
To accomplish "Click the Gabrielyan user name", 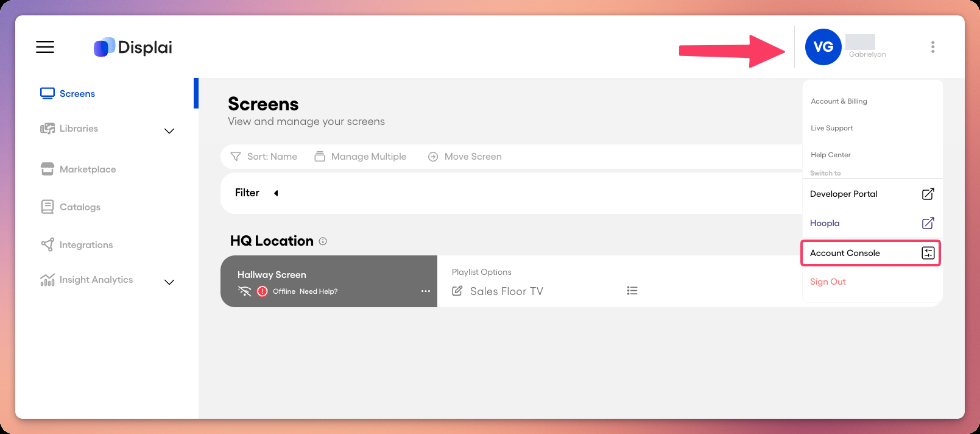I will point(867,54).
